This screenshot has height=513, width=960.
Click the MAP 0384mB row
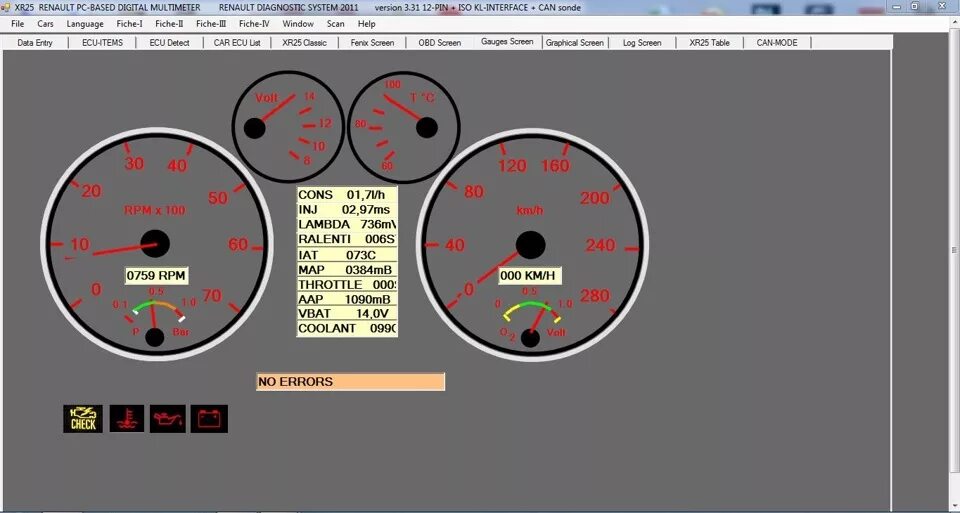(347, 269)
